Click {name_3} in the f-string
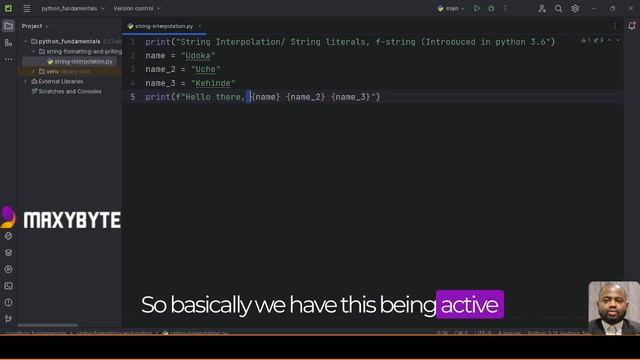Screen dimensions: 640x360 (x=351, y=97)
